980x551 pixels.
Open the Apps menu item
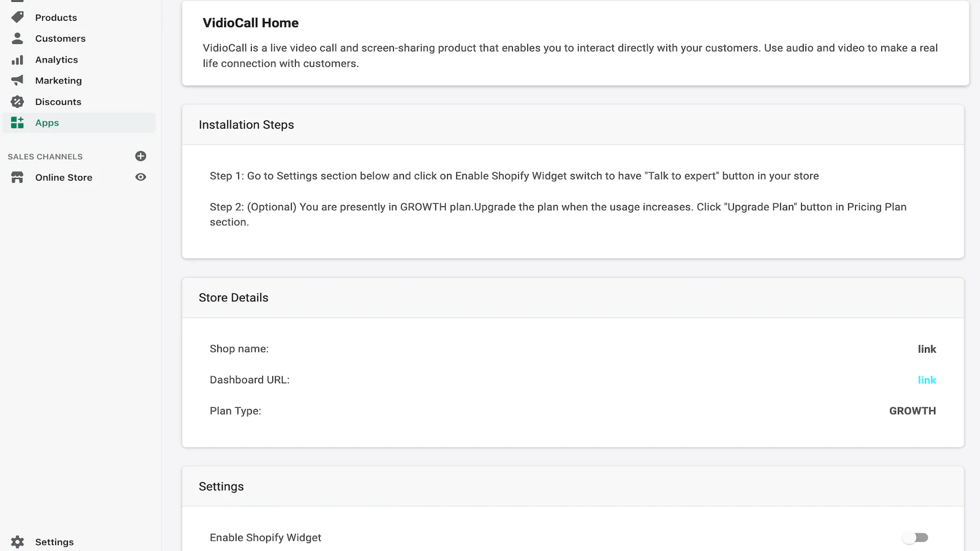coord(47,122)
